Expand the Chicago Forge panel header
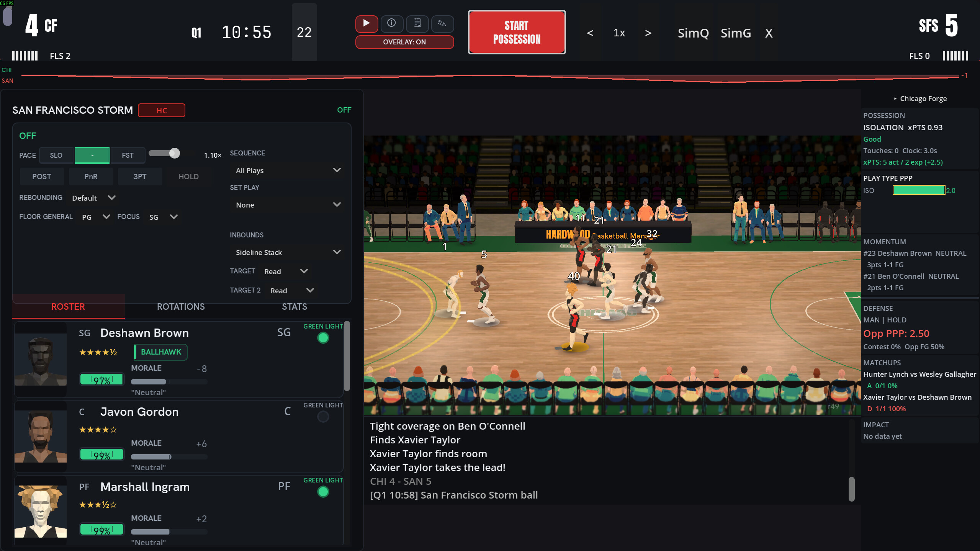Image resolution: width=980 pixels, height=551 pixels. [x=920, y=98]
